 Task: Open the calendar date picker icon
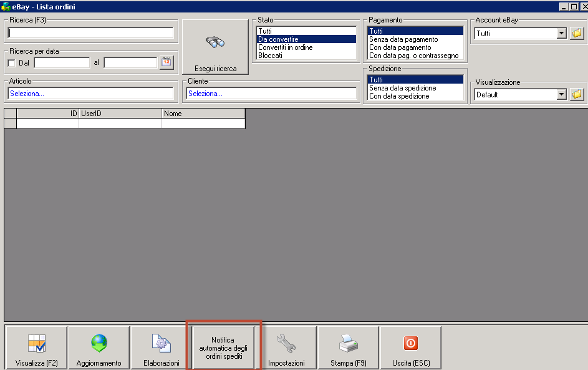point(166,62)
